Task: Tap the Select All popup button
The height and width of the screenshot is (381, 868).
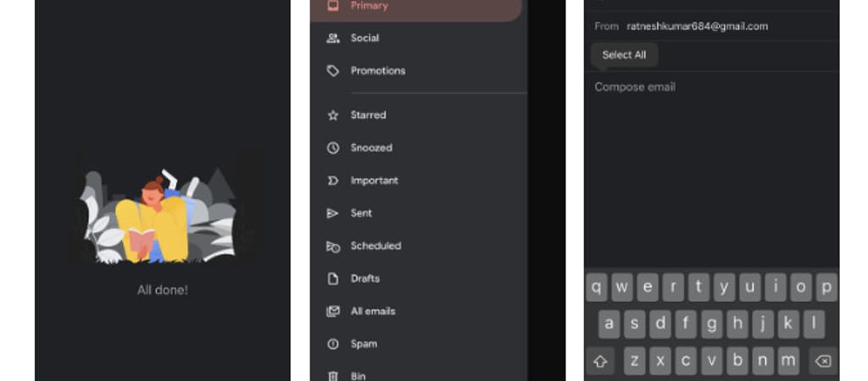Action: pos(624,55)
